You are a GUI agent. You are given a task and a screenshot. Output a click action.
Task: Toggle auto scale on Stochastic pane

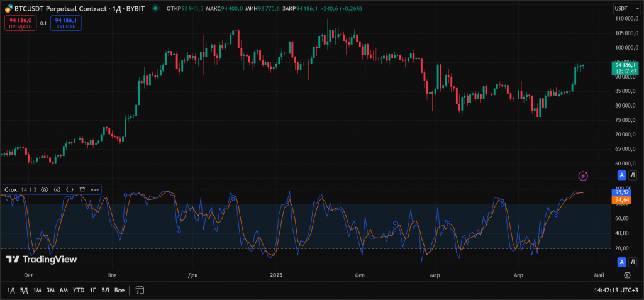[622, 262]
